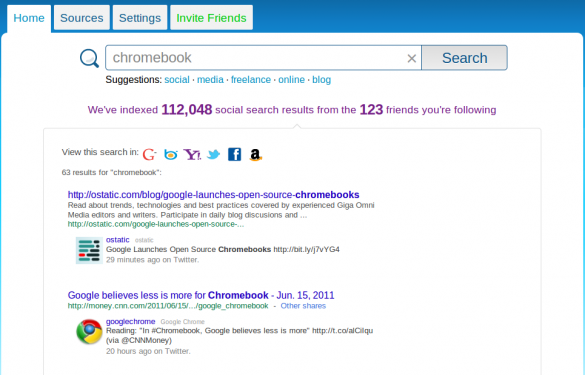Select the freelance suggestion
The image size is (585, 375).
click(x=251, y=79)
